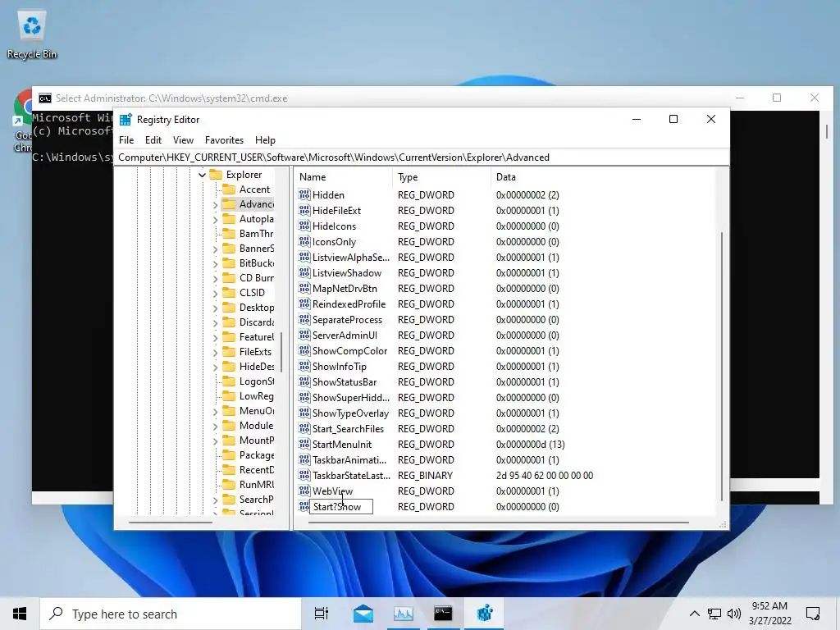The width and height of the screenshot is (840, 630).
Task: Expand the MountPoints key in tree
Action: [216, 441]
